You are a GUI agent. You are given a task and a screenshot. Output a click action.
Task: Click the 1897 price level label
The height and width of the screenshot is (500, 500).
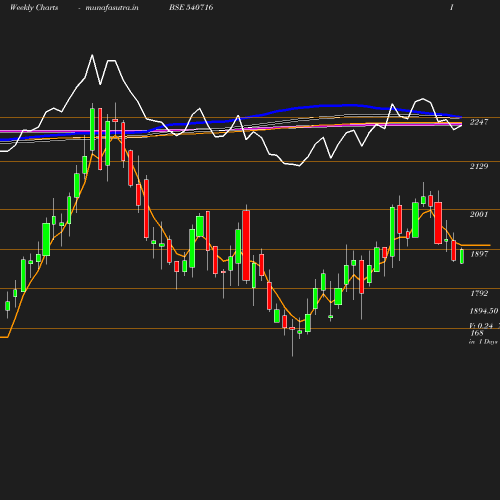pos(479,254)
